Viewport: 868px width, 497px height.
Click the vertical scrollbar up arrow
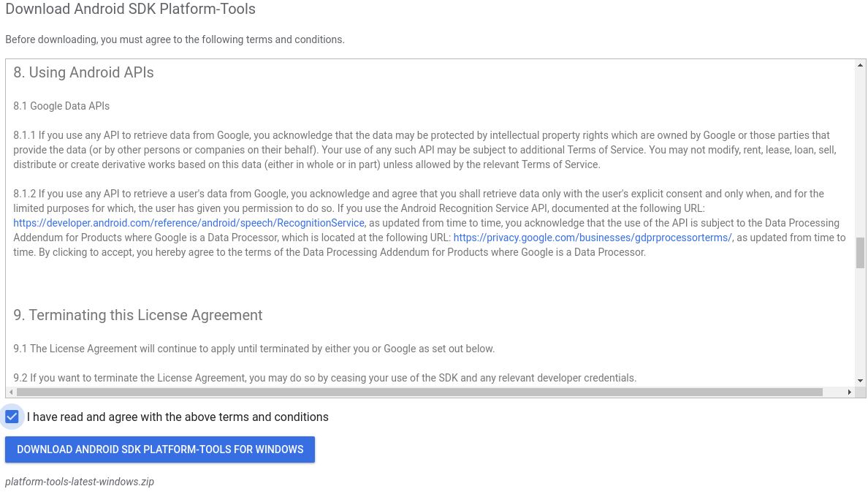860,65
